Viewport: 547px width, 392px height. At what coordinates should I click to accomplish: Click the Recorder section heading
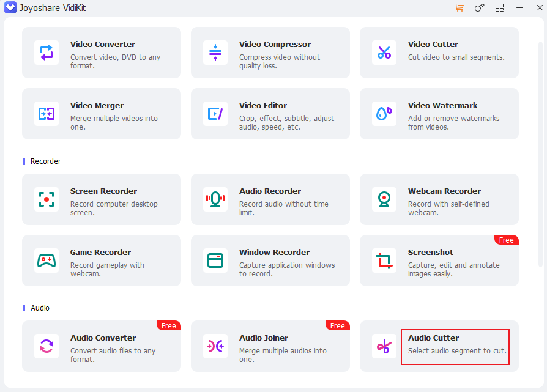(x=45, y=161)
